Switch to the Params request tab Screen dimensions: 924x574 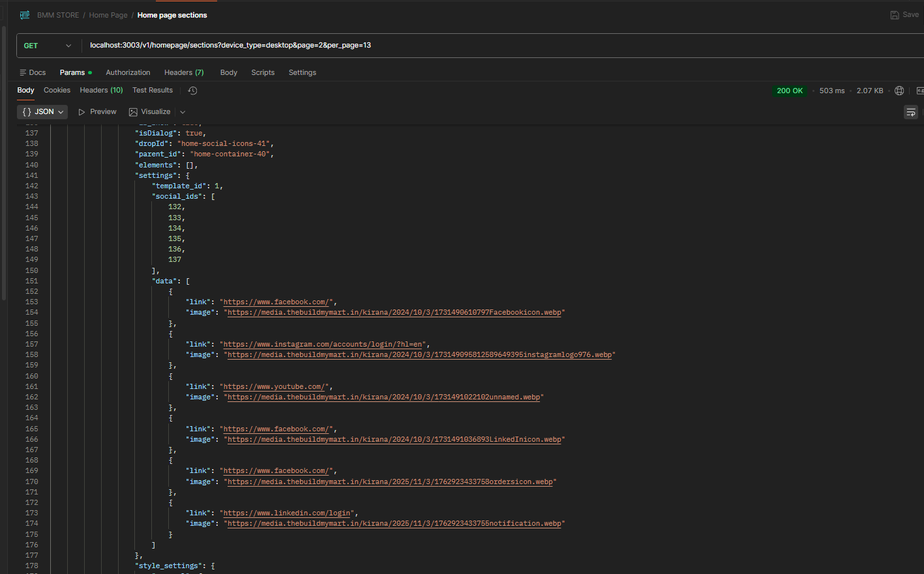[76, 72]
